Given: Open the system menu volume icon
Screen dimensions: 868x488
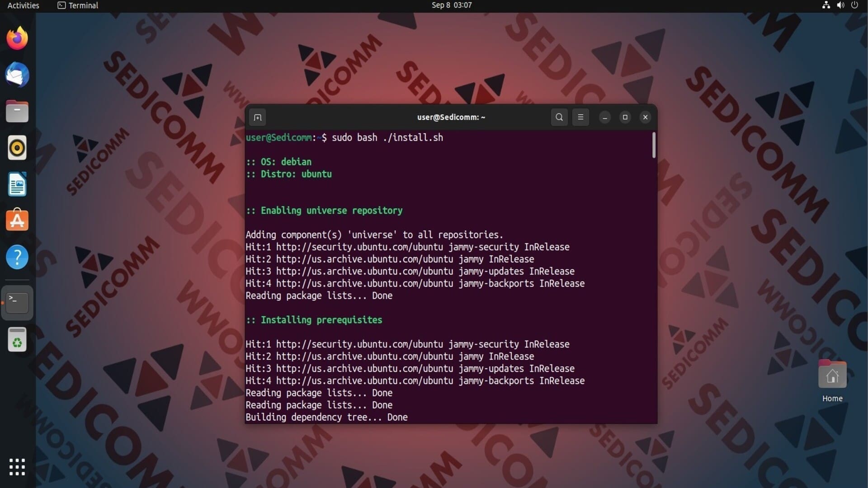Looking at the screenshot, I should 840,5.
